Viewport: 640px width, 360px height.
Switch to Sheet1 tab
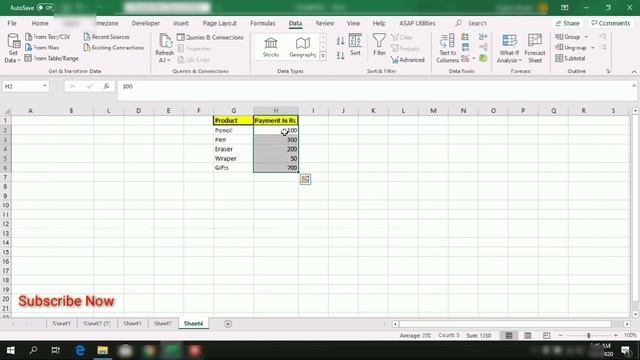pos(61,323)
